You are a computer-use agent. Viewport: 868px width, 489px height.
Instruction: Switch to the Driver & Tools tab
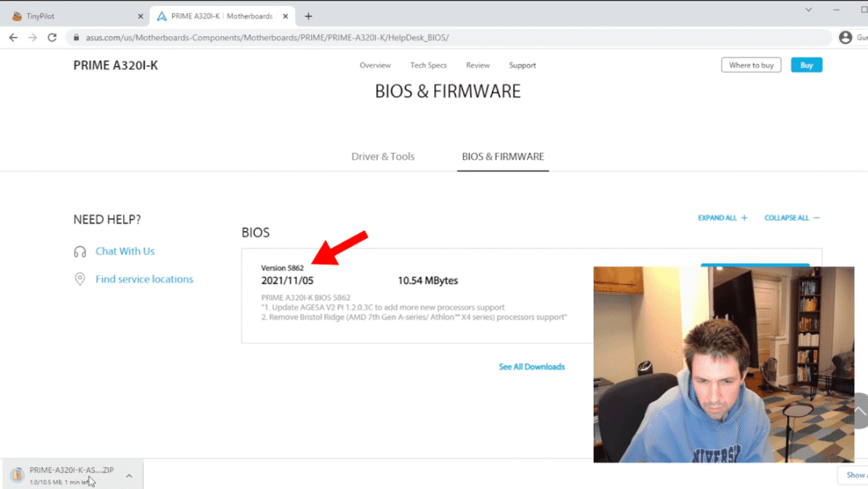(x=383, y=157)
